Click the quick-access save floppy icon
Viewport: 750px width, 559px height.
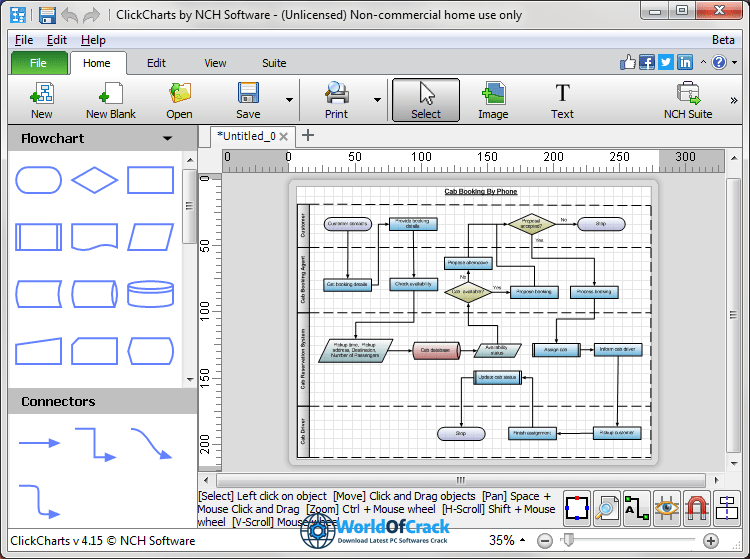pos(47,15)
